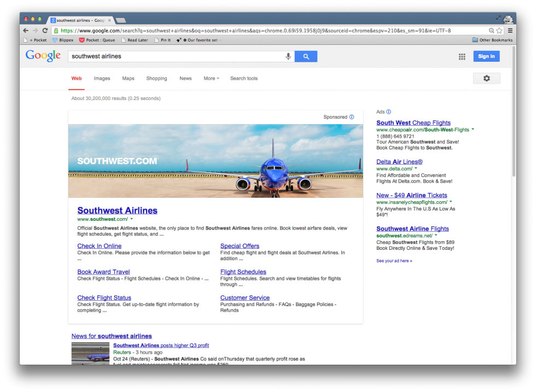Open the search settings gear
Image resolution: width=536 pixels, height=392 pixels.
click(486, 78)
